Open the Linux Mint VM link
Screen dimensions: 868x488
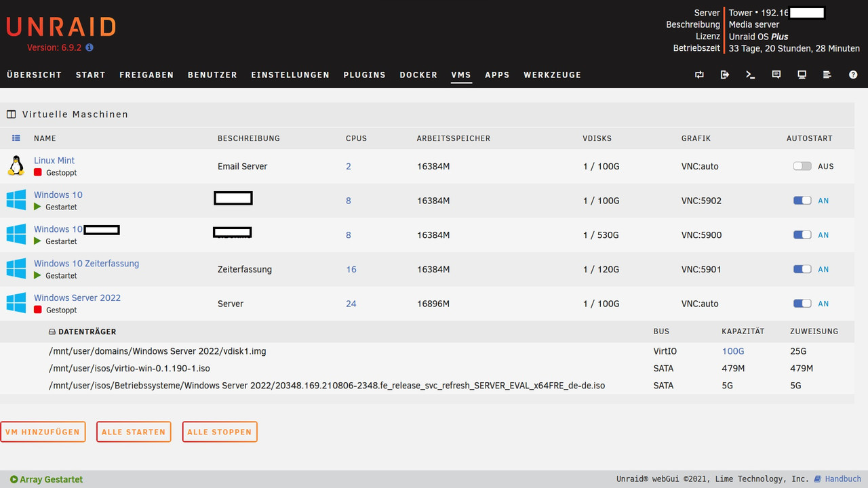(x=54, y=161)
